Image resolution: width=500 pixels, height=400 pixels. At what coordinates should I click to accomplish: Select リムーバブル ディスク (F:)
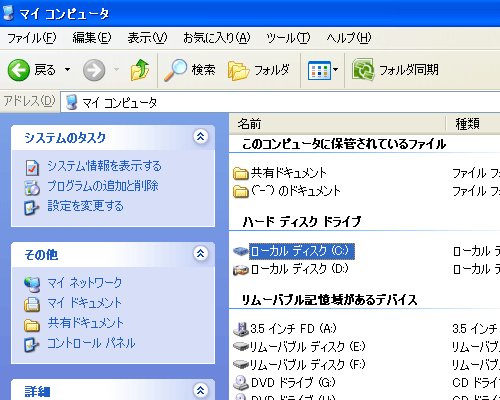307,364
